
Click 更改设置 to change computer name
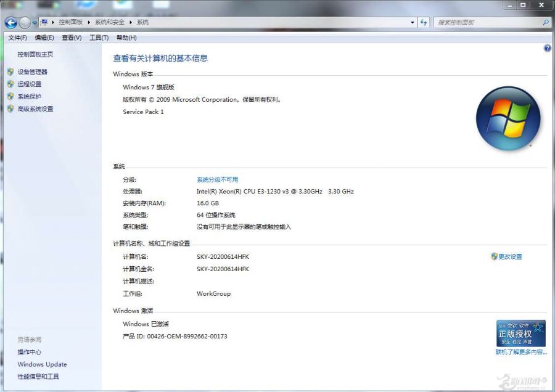(x=510, y=256)
